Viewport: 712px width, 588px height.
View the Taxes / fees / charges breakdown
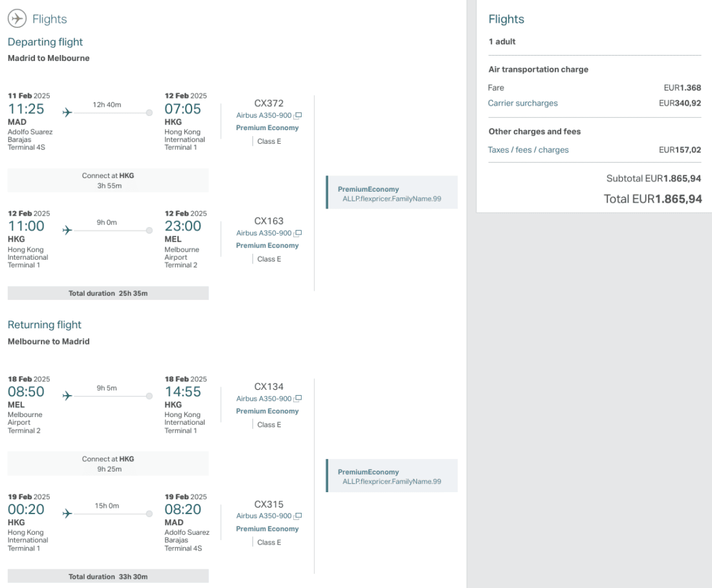(x=528, y=150)
